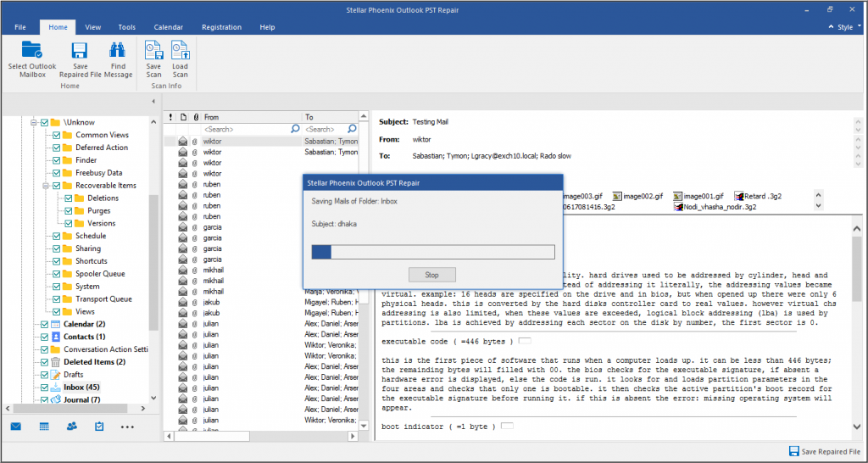The height and width of the screenshot is (463, 868).
Task: Click the importance column header icon
Action: pyautogui.click(x=170, y=117)
